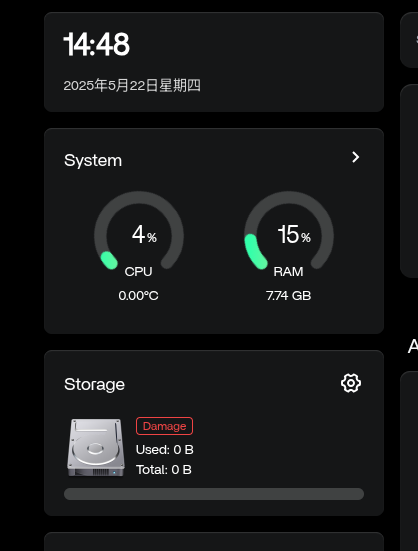418x551 pixels.
Task: Click the 7.74 GB RAM value
Action: [x=288, y=296]
